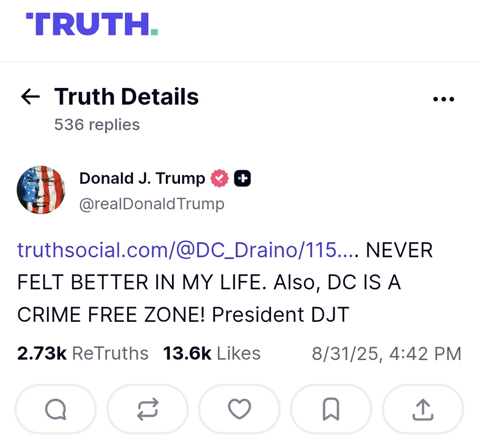
Task: Click the TRUTH logo at top
Action: point(92,24)
